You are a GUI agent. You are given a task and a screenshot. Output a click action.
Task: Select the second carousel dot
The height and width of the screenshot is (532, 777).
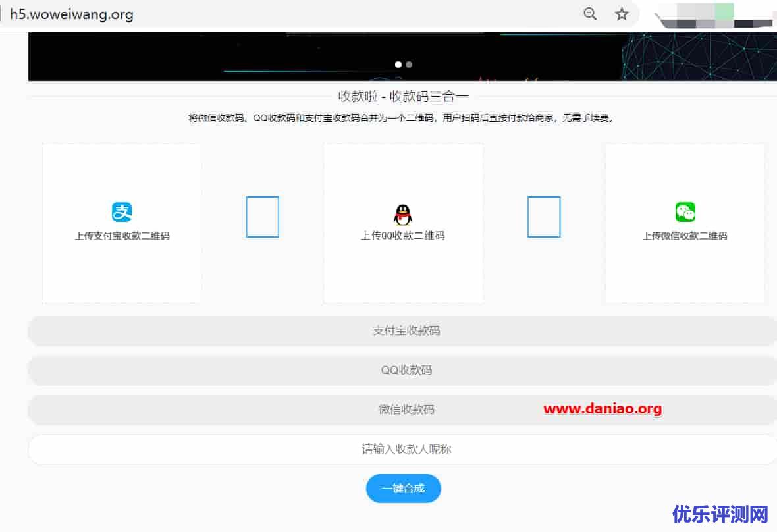409,65
